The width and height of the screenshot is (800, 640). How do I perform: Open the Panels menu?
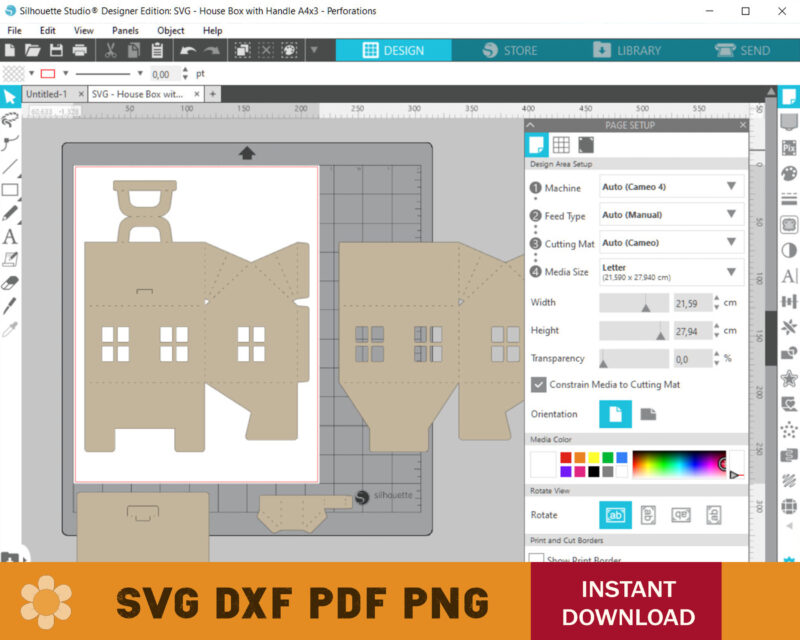tap(125, 30)
